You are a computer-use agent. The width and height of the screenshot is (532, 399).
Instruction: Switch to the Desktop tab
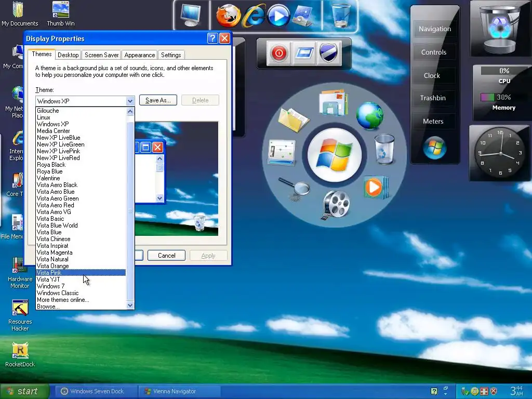pyautogui.click(x=68, y=55)
